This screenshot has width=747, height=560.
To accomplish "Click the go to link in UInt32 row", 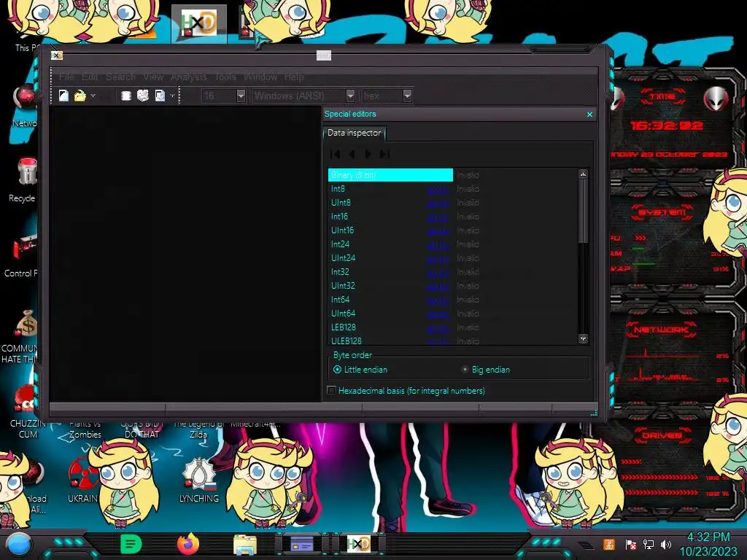I will pos(438,286).
